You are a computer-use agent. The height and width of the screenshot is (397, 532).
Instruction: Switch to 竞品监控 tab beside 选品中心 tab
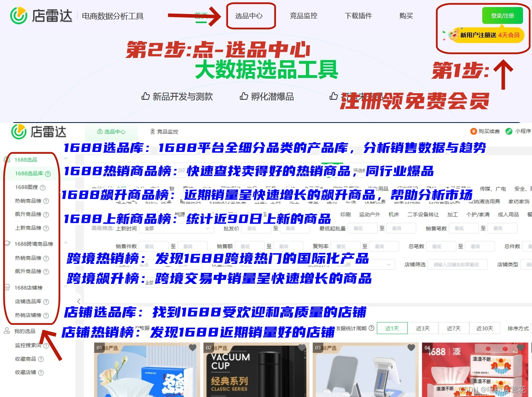point(165,132)
